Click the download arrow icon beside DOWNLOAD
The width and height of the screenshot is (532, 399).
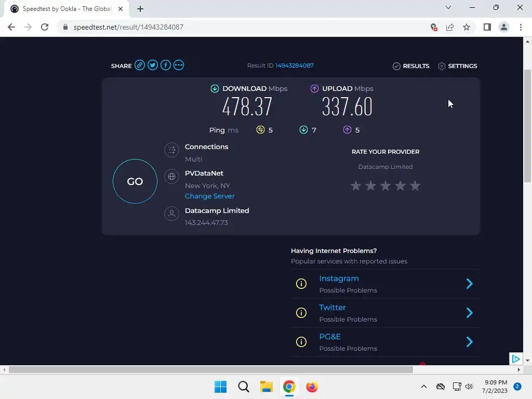(215, 88)
